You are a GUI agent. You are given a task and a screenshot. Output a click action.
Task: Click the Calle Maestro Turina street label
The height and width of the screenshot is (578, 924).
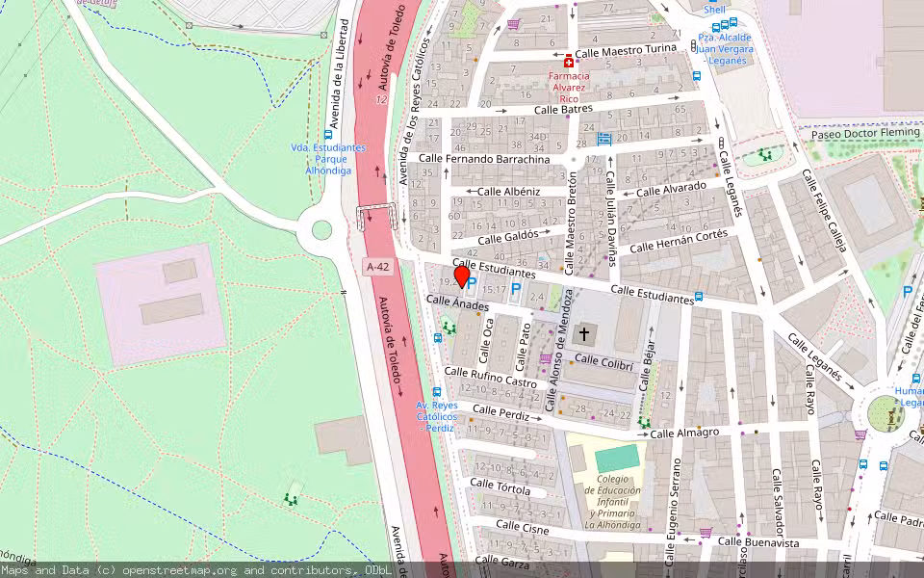[626, 51]
